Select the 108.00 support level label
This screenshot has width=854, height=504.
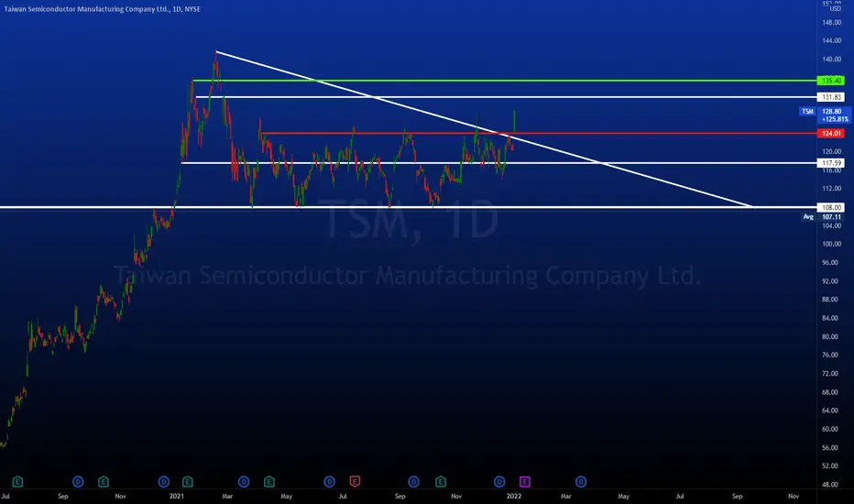tap(831, 208)
